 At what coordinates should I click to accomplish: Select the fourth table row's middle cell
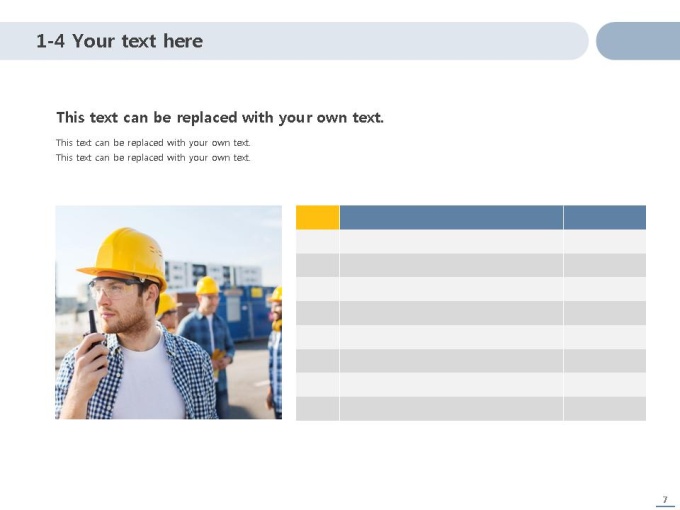point(451,313)
